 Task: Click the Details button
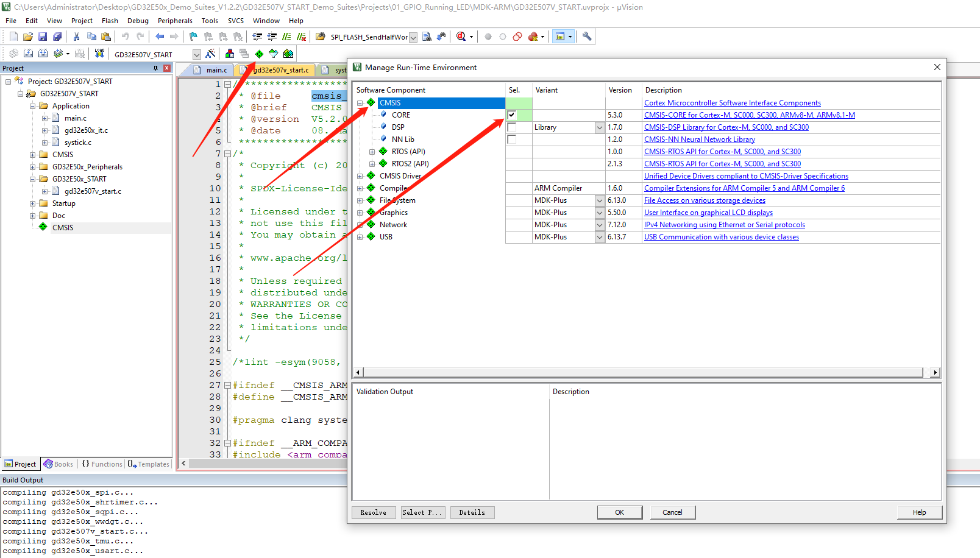point(472,512)
